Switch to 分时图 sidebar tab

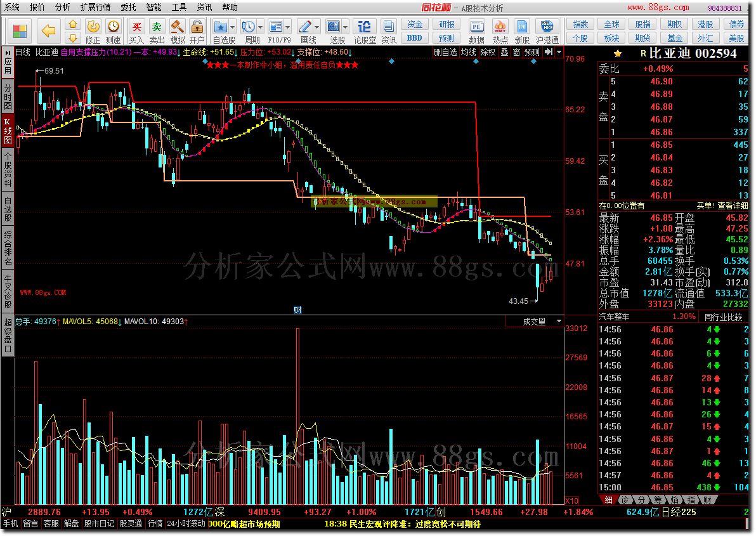[x=7, y=97]
